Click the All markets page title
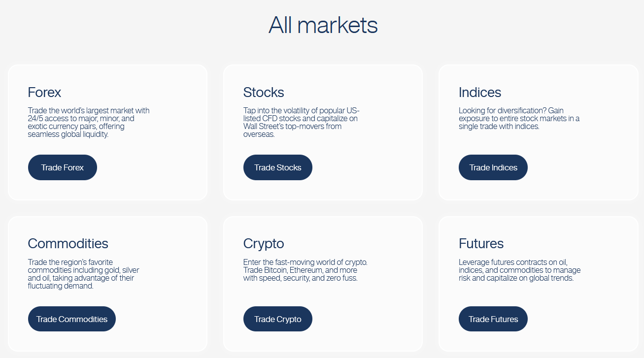 [x=323, y=26]
